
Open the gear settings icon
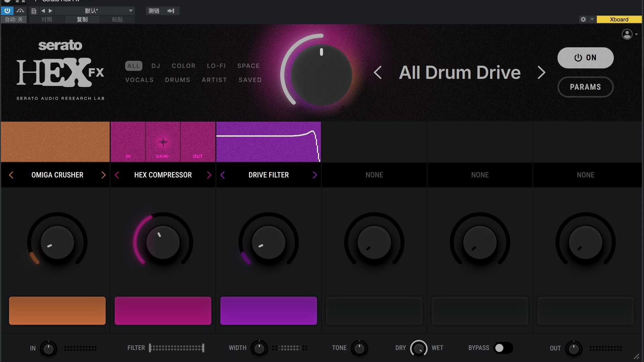583,19
